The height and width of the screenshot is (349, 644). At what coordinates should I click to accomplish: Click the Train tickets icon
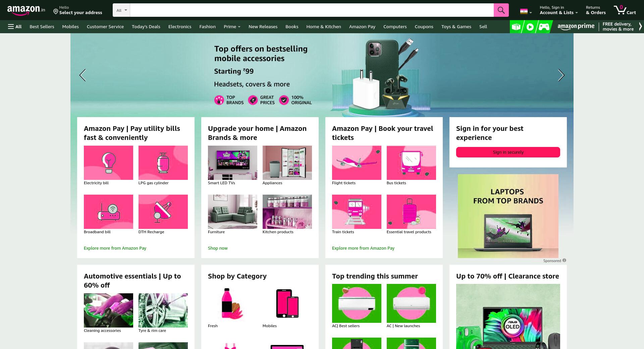pyautogui.click(x=357, y=212)
